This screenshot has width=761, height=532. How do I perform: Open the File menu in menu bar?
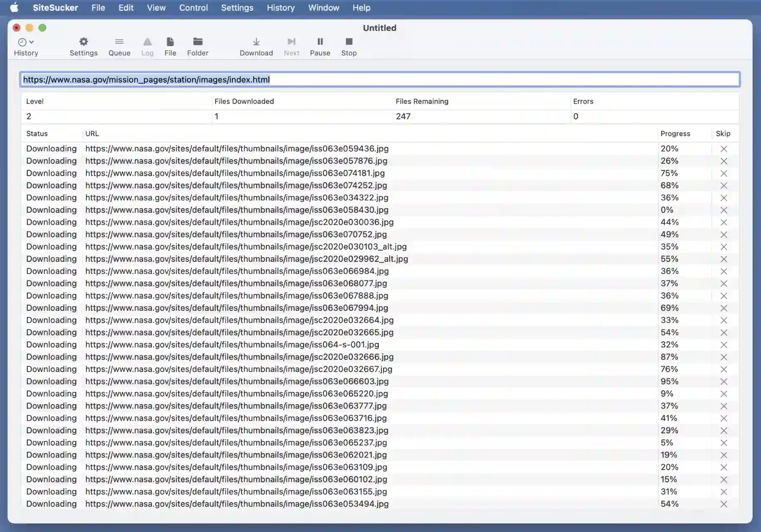98,7
